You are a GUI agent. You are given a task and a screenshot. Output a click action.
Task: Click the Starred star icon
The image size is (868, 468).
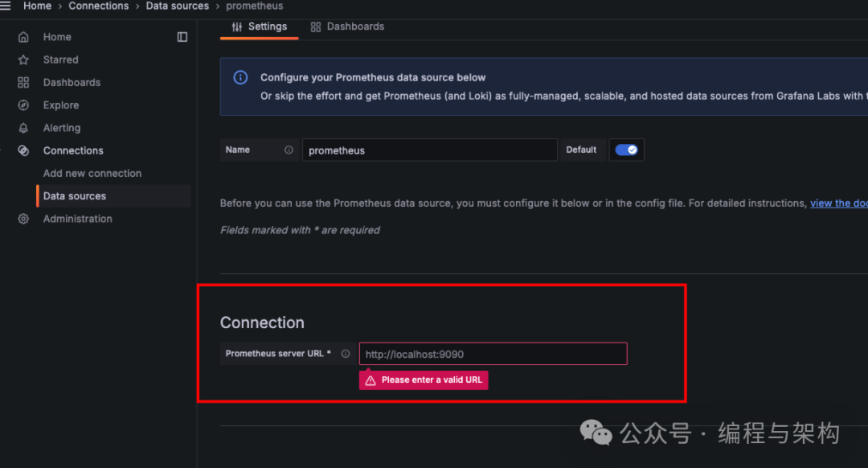(x=23, y=60)
